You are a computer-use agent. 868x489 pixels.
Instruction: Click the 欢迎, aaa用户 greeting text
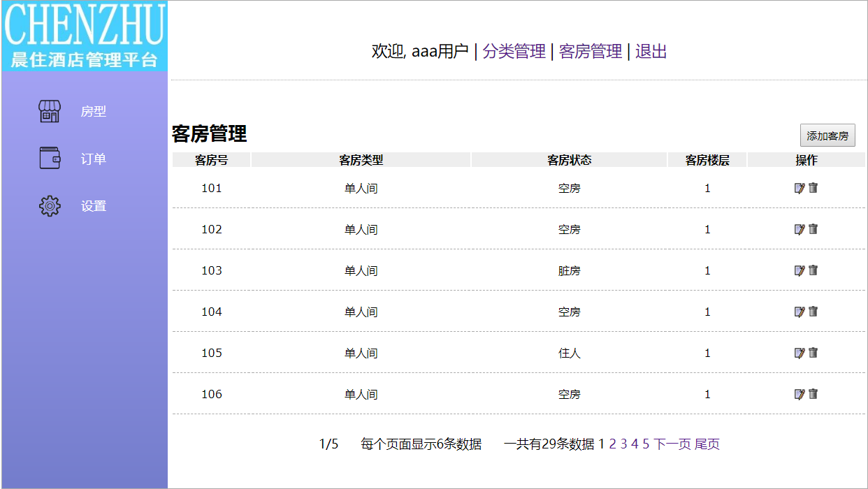[420, 51]
